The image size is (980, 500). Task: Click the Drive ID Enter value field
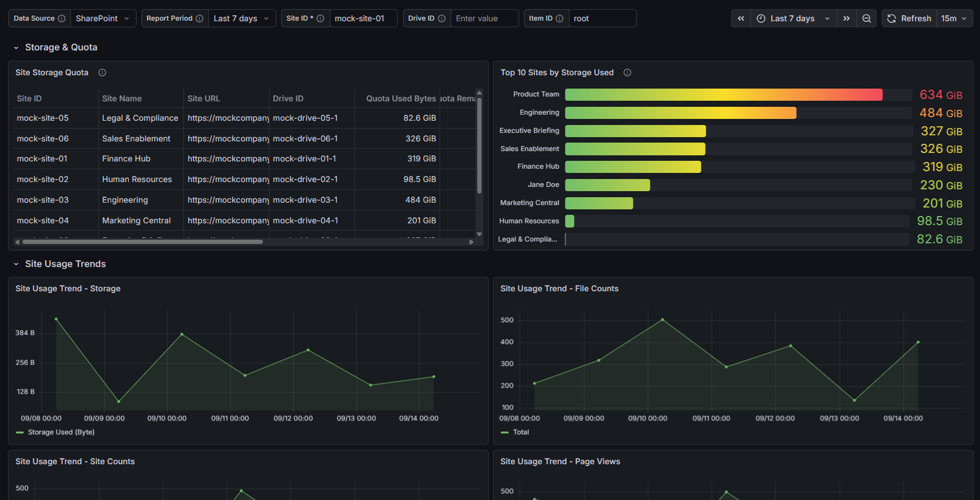(485, 18)
